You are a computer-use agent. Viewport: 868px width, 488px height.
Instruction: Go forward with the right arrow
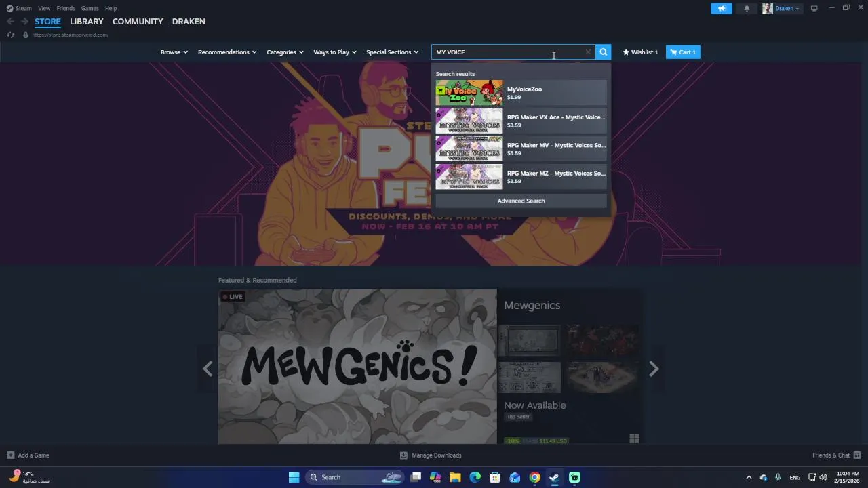(x=24, y=22)
